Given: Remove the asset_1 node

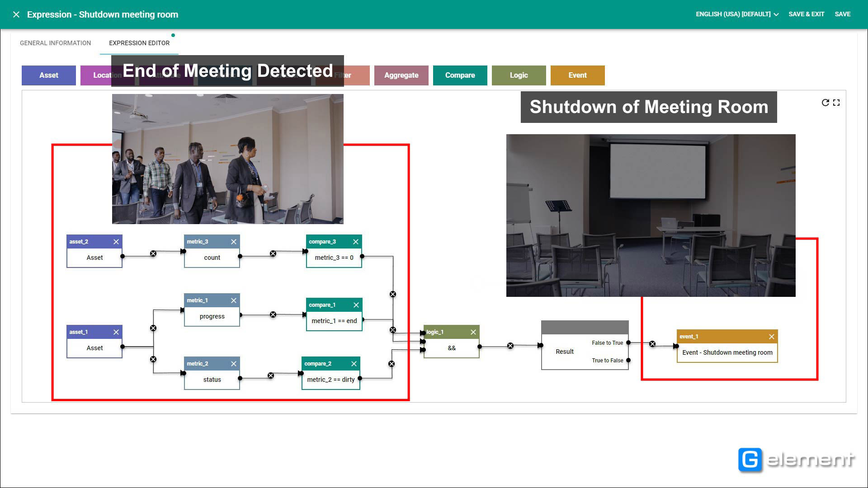Looking at the screenshot, I should 116,332.
